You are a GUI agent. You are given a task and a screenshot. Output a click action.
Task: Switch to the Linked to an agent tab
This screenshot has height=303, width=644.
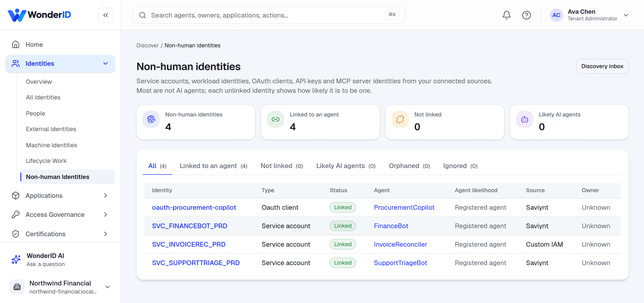[213, 166]
